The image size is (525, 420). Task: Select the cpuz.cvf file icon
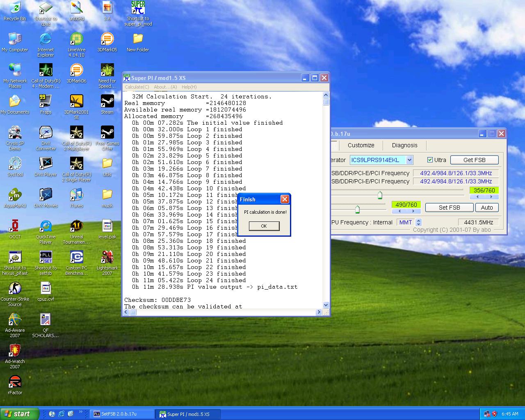click(46, 292)
